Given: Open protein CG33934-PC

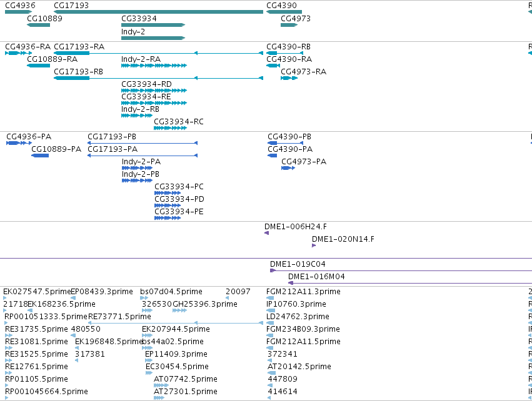Looking at the screenshot, I should coord(179,187).
